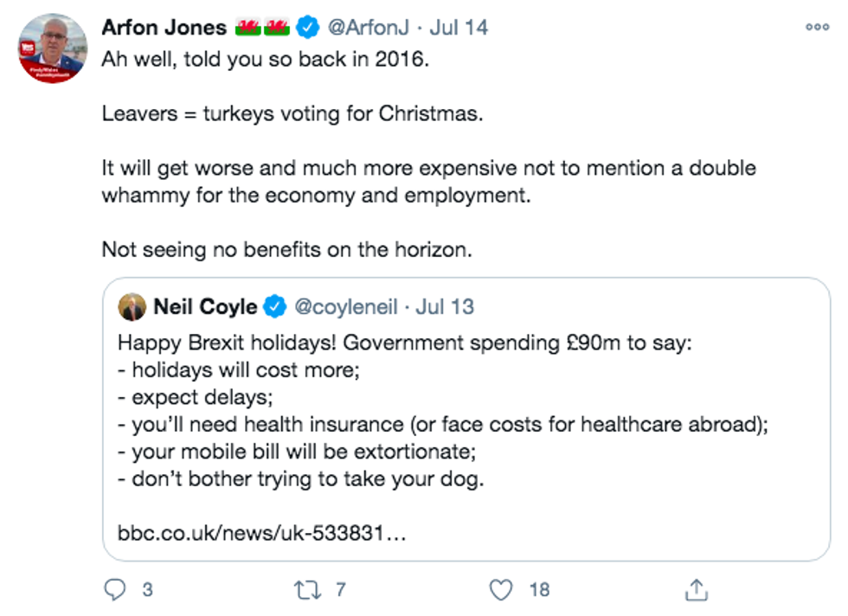Viewport: 848px width, 616px height.
Task: Click the first Welsh flag emoji
Action: point(249,28)
